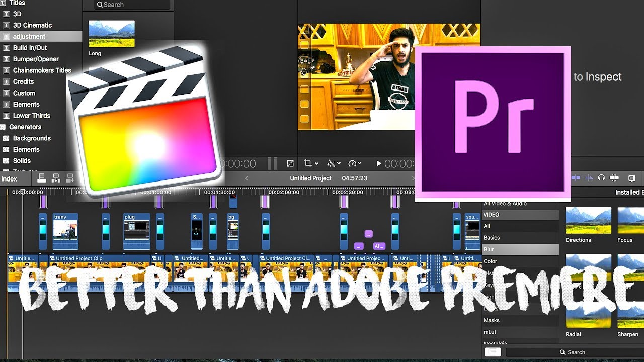Open the Installed Effects dropdown

629,192
